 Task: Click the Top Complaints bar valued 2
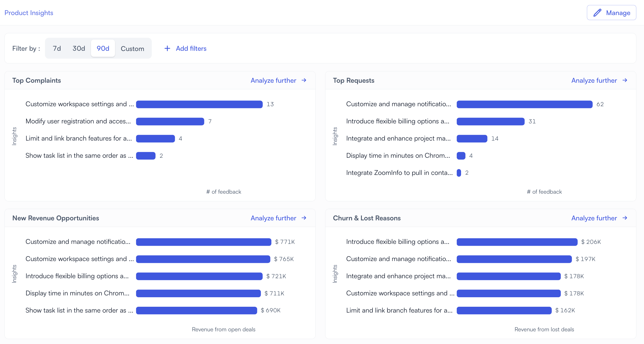[146, 156]
